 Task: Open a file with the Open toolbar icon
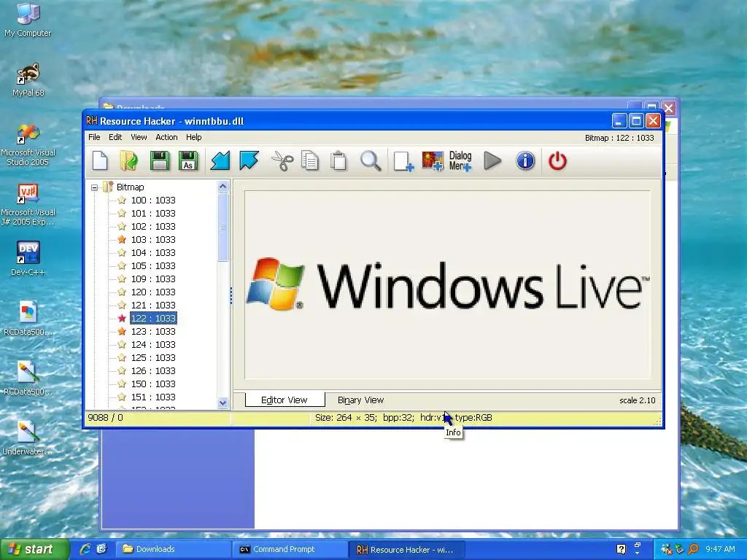point(128,160)
